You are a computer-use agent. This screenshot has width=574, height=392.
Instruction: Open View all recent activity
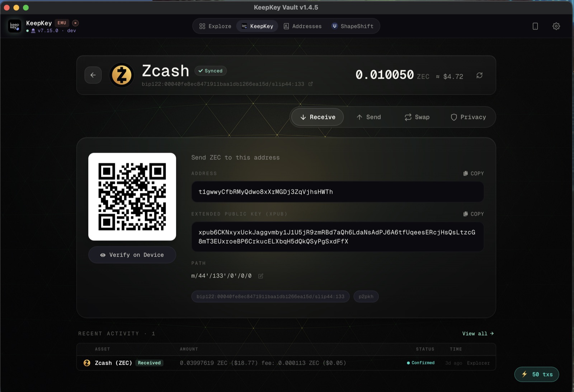[x=478, y=334]
